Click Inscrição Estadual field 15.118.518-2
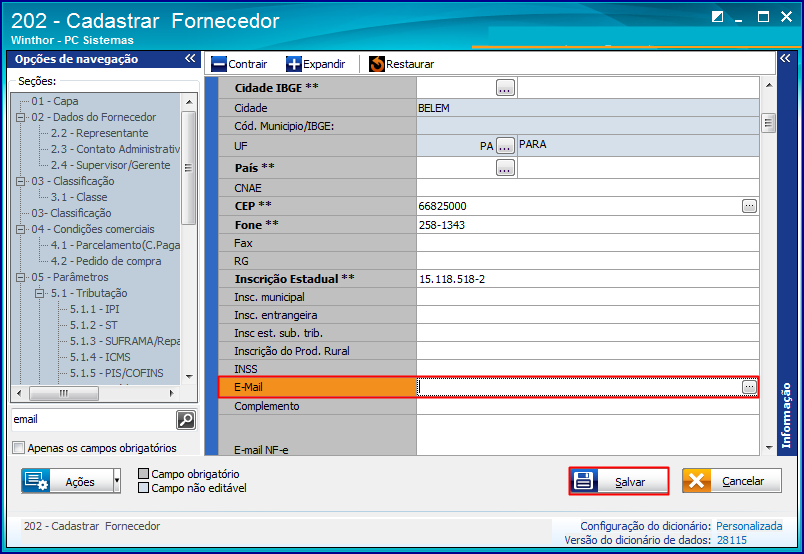This screenshot has height=554, width=804. 588,279
